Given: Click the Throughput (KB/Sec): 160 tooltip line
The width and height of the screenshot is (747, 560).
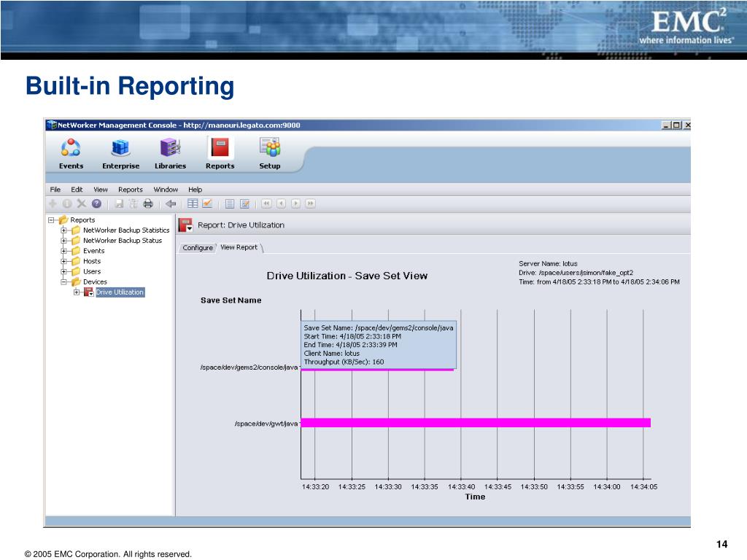Looking at the screenshot, I should [344, 362].
